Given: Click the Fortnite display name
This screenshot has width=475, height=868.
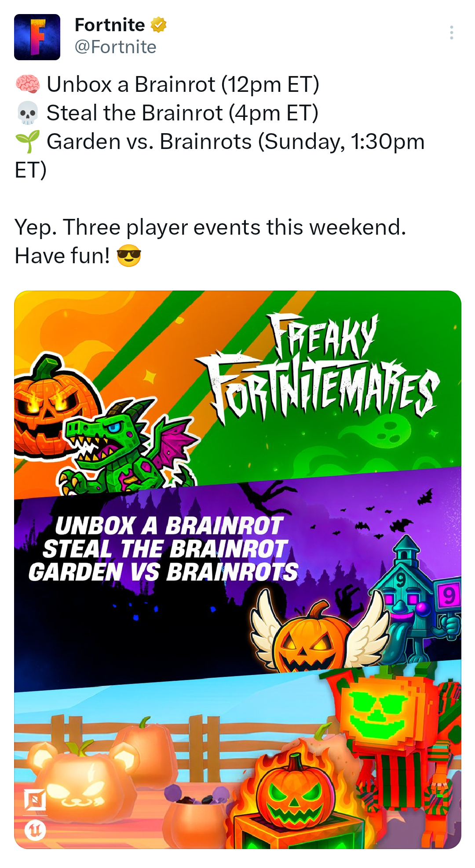Looking at the screenshot, I should pos(110,25).
